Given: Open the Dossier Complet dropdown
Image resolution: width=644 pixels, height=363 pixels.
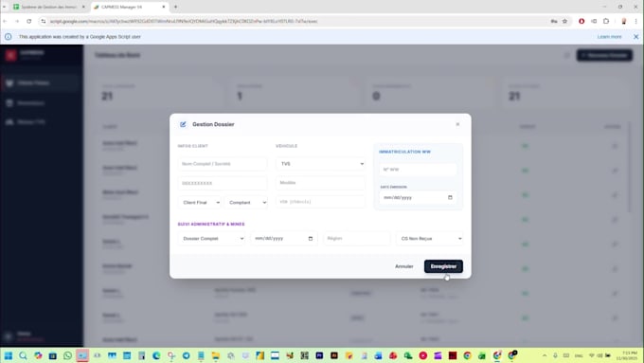Looking at the screenshot, I should tap(211, 239).
